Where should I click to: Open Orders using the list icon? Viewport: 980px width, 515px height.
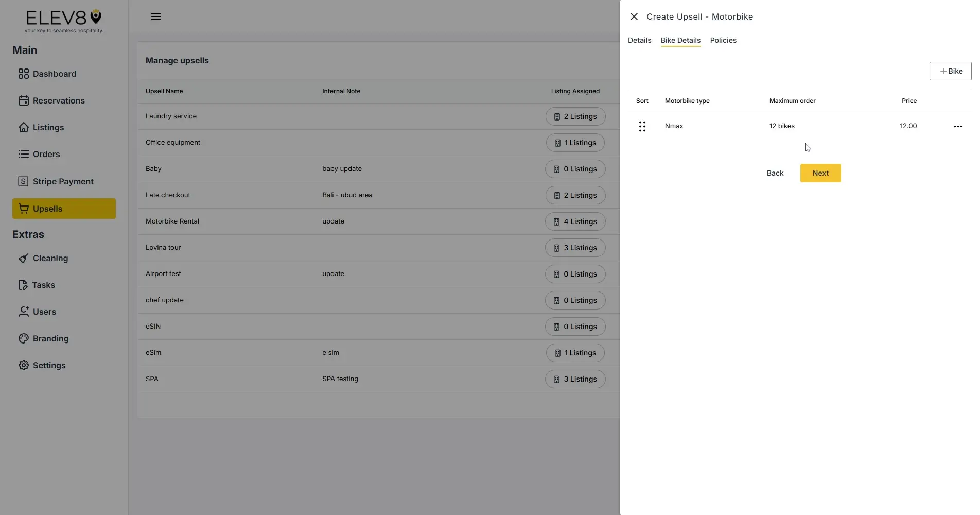pyautogui.click(x=24, y=154)
